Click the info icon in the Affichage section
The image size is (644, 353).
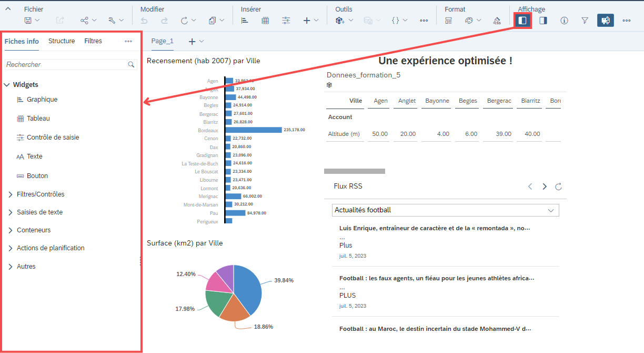(564, 20)
